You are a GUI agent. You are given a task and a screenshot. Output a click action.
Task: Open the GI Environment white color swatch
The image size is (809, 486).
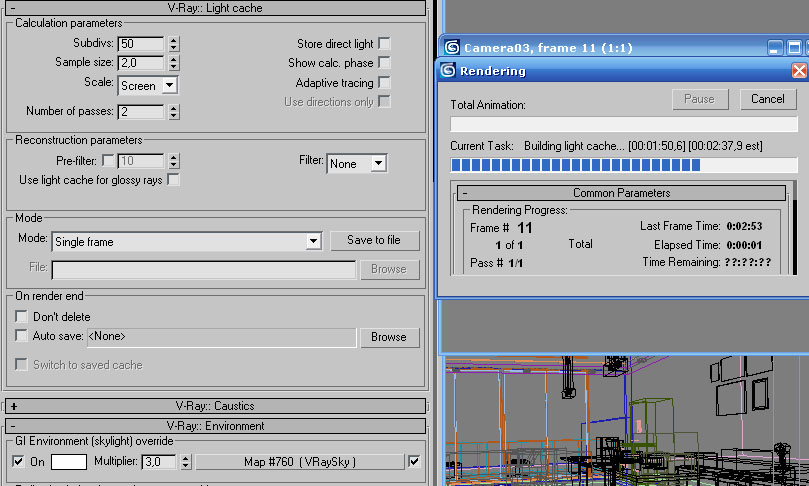coord(69,462)
